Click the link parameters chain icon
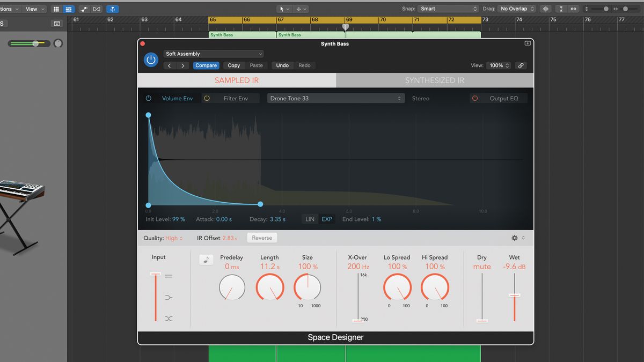This screenshot has width=644, height=362. pyautogui.click(x=520, y=65)
